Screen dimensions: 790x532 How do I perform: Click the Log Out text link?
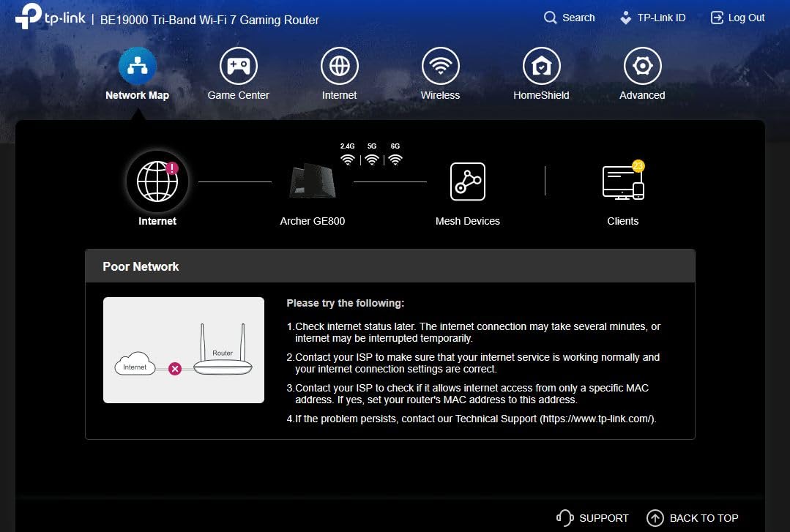tap(747, 18)
